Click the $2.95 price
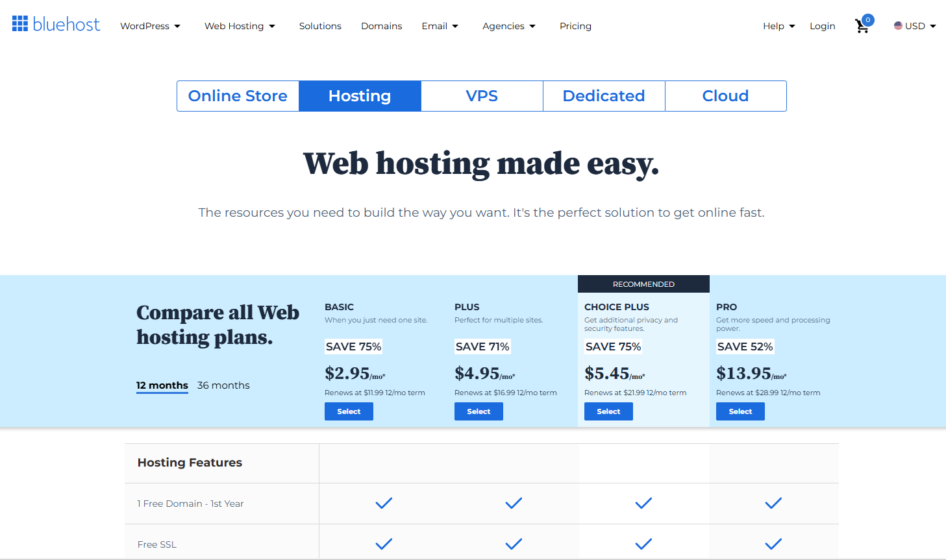The image size is (946, 560). (x=347, y=373)
